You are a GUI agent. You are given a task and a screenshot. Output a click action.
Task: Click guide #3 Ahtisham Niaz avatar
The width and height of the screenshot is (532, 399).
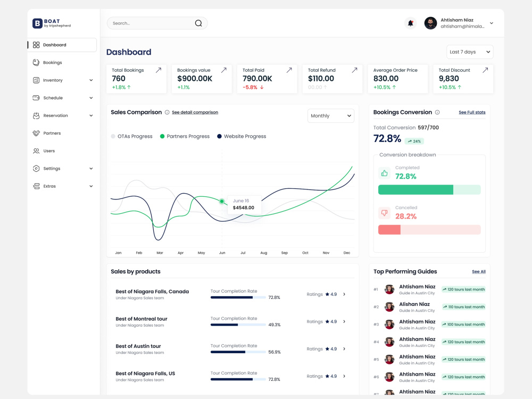(389, 325)
